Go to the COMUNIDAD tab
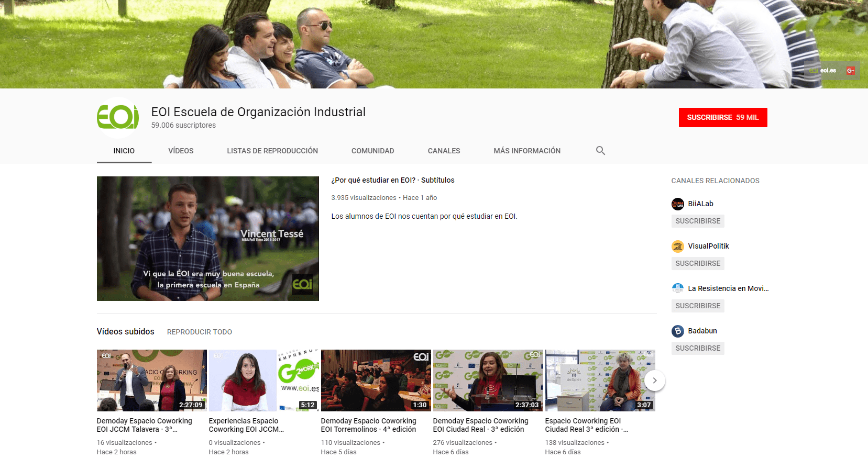 coord(372,151)
